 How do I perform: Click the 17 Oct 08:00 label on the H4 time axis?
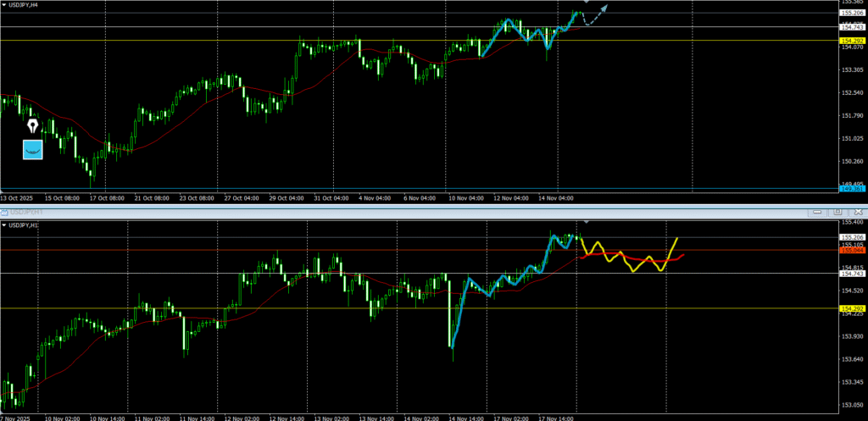(108, 198)
